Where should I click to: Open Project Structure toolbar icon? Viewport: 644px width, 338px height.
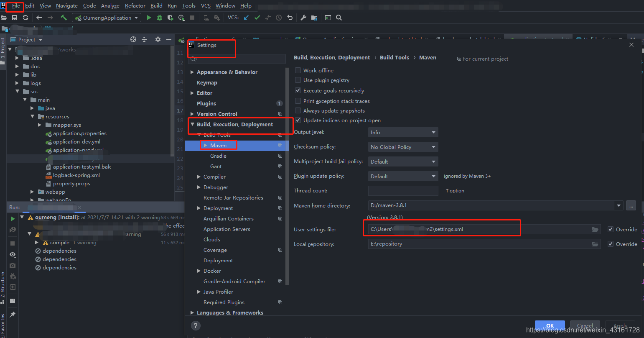[x=314, y=18]
